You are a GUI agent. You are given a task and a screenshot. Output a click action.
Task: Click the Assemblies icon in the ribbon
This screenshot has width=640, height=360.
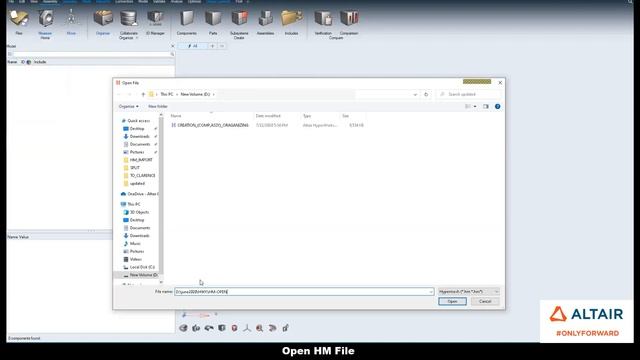click(265, 19)
